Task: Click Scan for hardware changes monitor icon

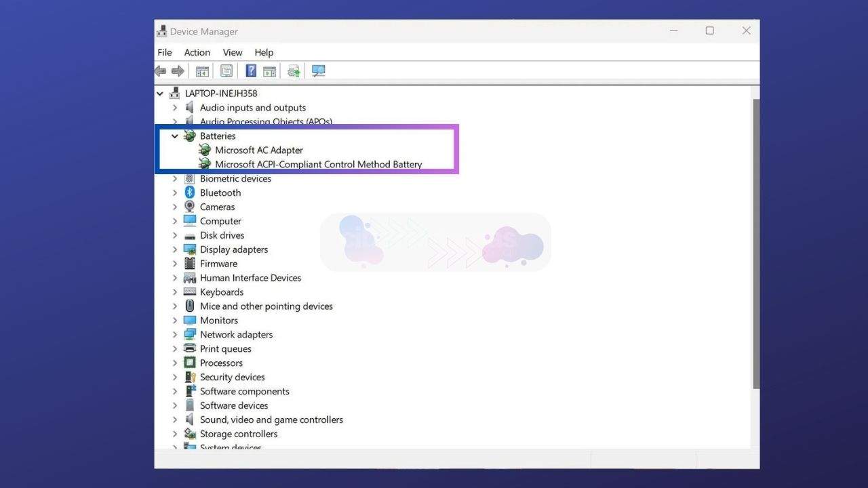Action: 319,71
